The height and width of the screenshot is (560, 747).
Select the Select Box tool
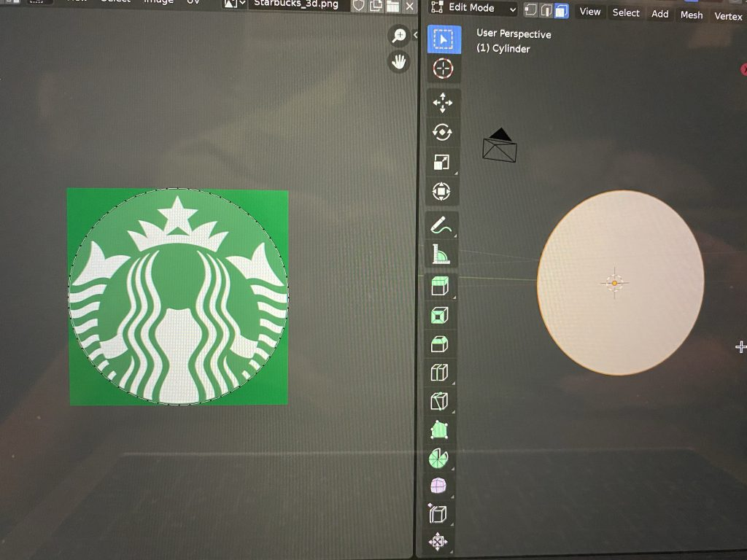coord(444,39)
